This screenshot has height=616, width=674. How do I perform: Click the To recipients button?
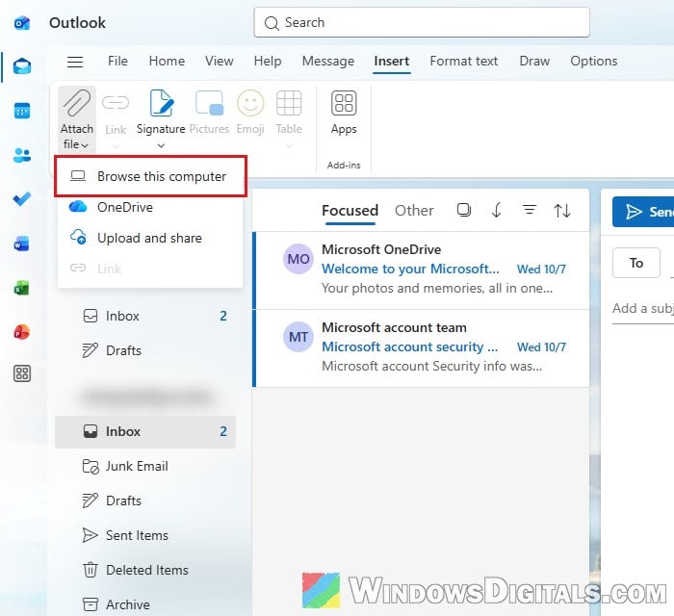pyautogui.click(x=636, y=263)
